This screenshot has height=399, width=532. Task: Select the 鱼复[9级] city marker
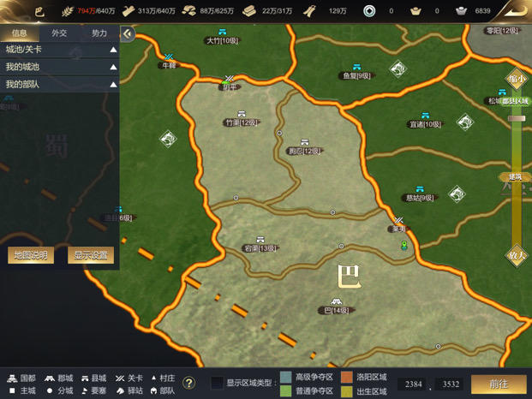tap(356, 72)
